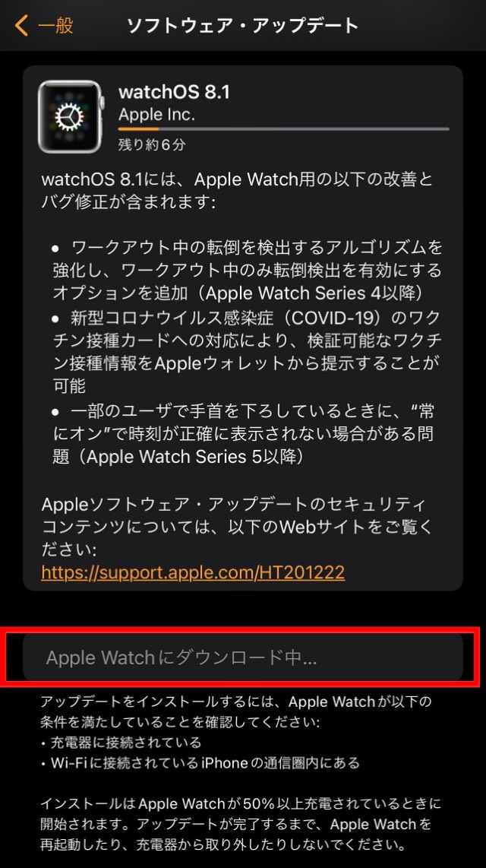The width and height of the screenshot is (486, 868).
Task: Tap the watchOS update gear icon
Action: point(70,117)
